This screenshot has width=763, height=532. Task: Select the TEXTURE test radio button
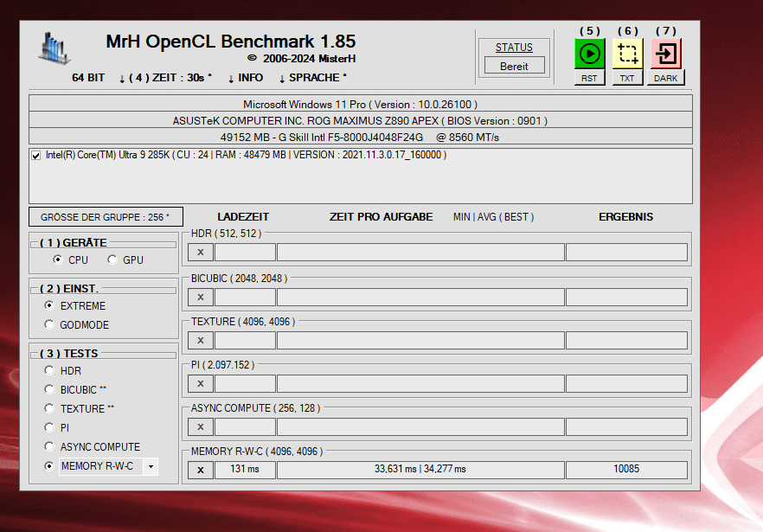point(49,408)
